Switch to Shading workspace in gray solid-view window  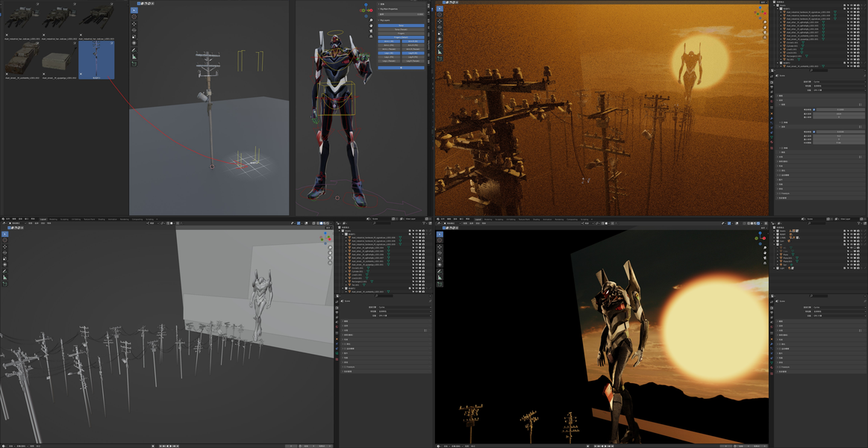[102, 220]
